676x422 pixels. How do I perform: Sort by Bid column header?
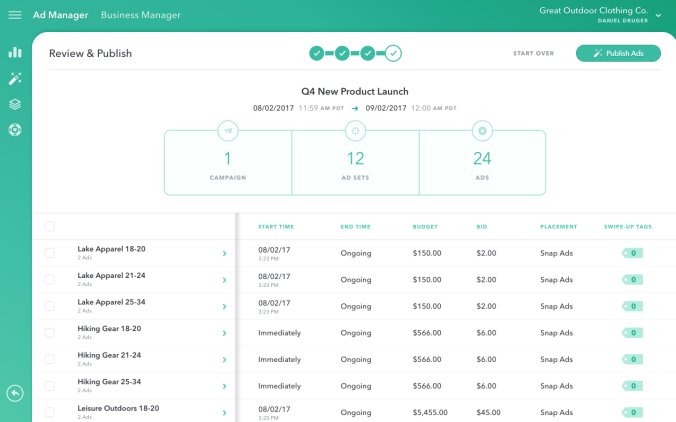(x=482, y=227)
